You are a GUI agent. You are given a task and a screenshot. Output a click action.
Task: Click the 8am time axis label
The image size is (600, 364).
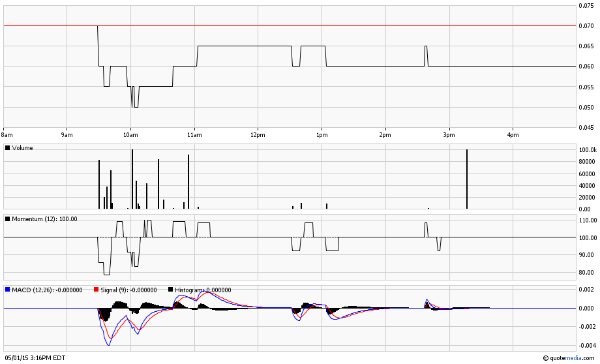tap(7, 135)
